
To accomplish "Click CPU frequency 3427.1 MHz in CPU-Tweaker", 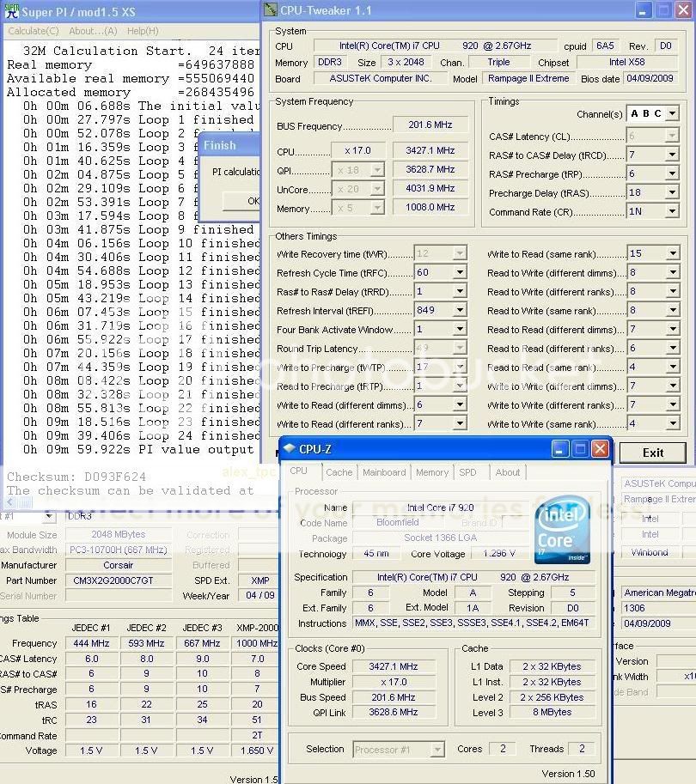I will [430, 150].
